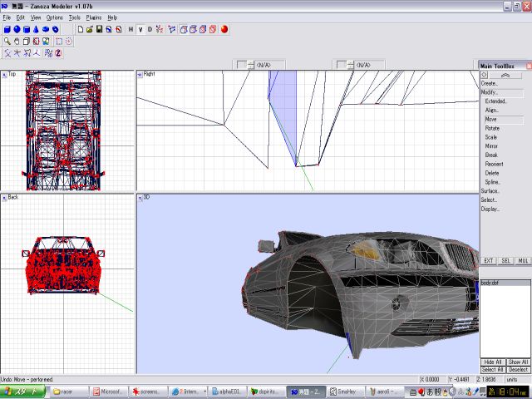Select body.dof in the object list
The width and height of the screenshot is (532, 399).
click(x=490, y=283)
